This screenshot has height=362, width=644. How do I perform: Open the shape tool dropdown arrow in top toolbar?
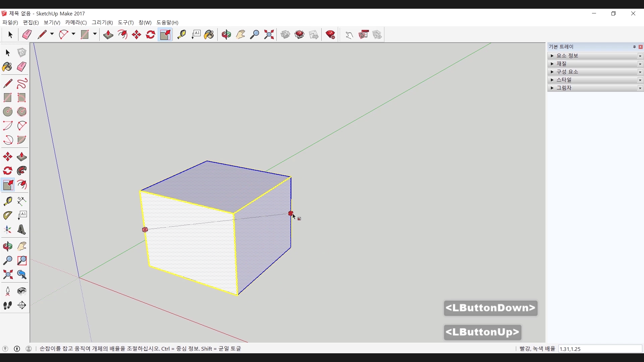[95, 34]
